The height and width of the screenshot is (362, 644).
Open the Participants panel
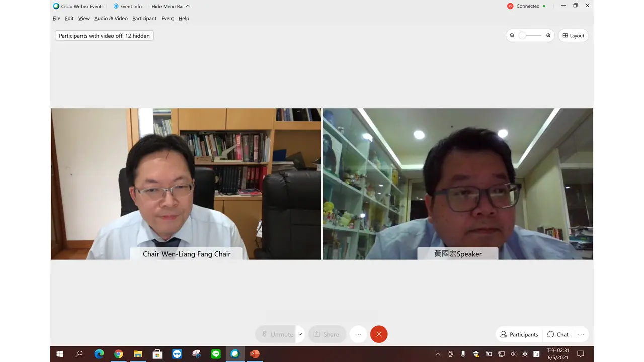tap(519, 334)
